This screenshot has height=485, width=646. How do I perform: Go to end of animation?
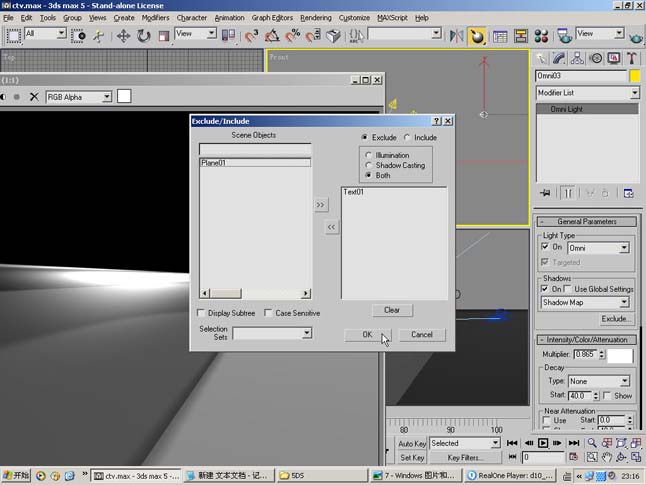573,443
